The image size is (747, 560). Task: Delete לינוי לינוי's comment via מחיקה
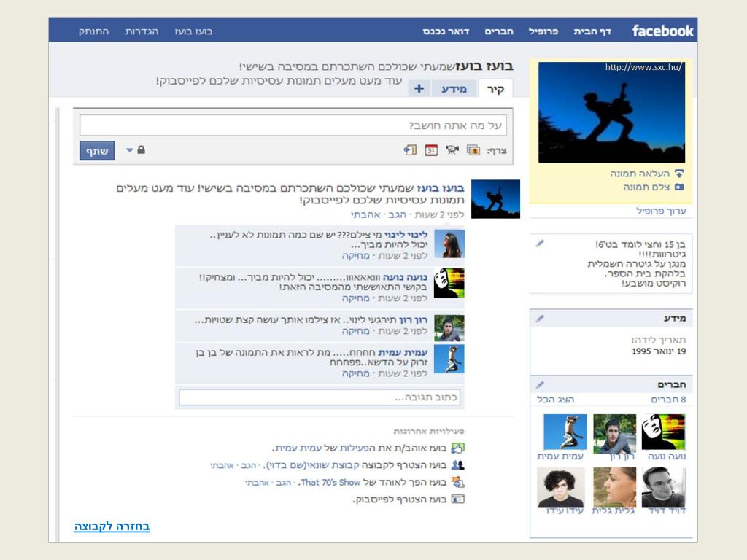click(355, 256)
